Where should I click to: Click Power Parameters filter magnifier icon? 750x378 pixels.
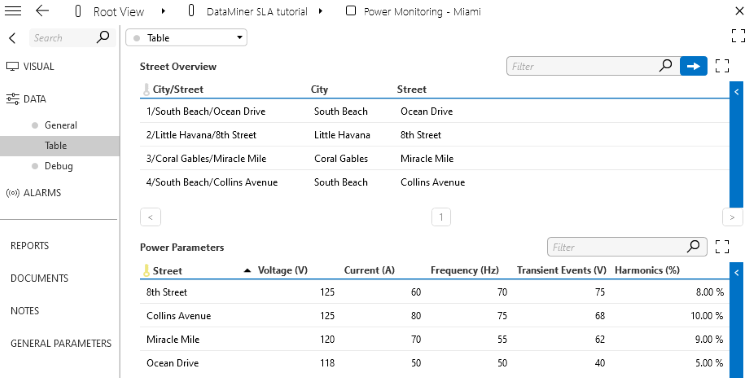point(693,246)
